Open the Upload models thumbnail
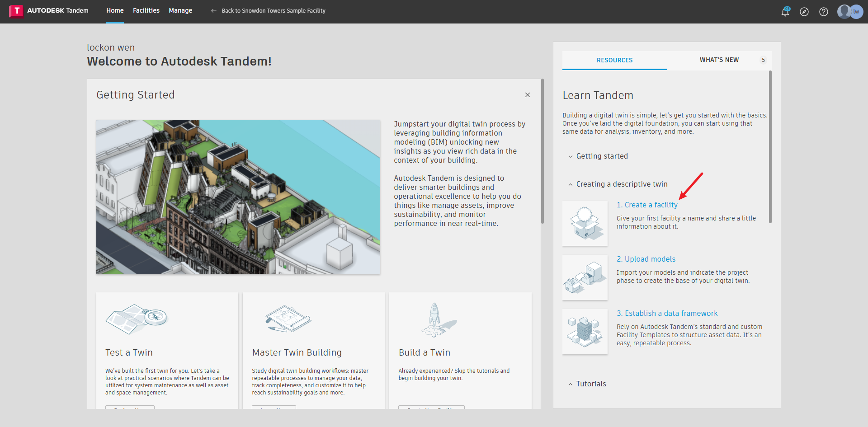Viewport: 868px width, 427px height. tap(585, 277)
